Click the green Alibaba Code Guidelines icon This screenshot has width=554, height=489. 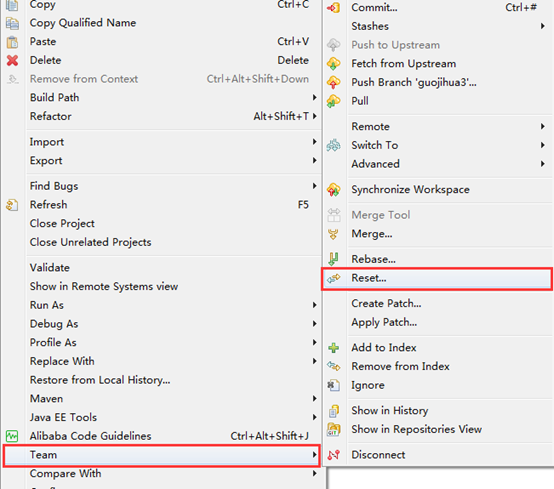pos(12,436)
